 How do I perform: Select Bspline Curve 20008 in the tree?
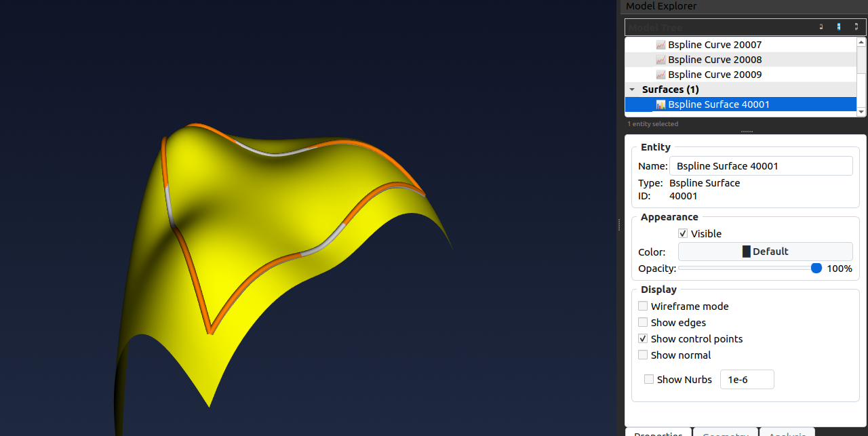point(714,60)
